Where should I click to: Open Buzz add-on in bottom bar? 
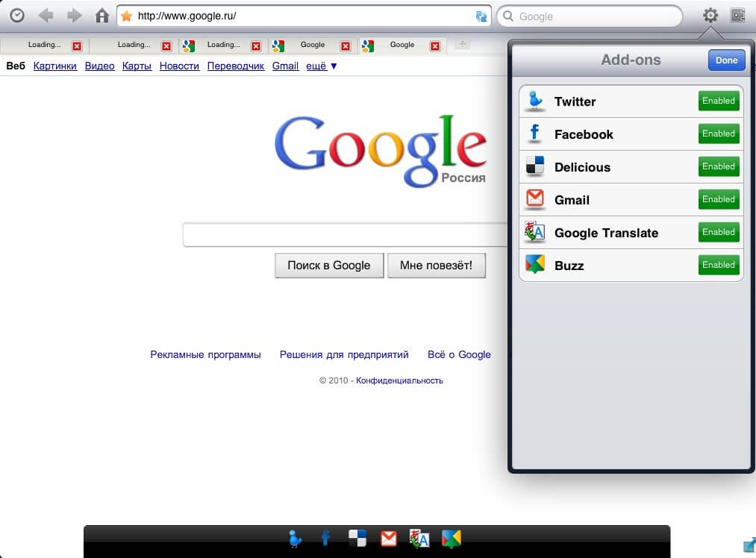(x=452, y=539)
